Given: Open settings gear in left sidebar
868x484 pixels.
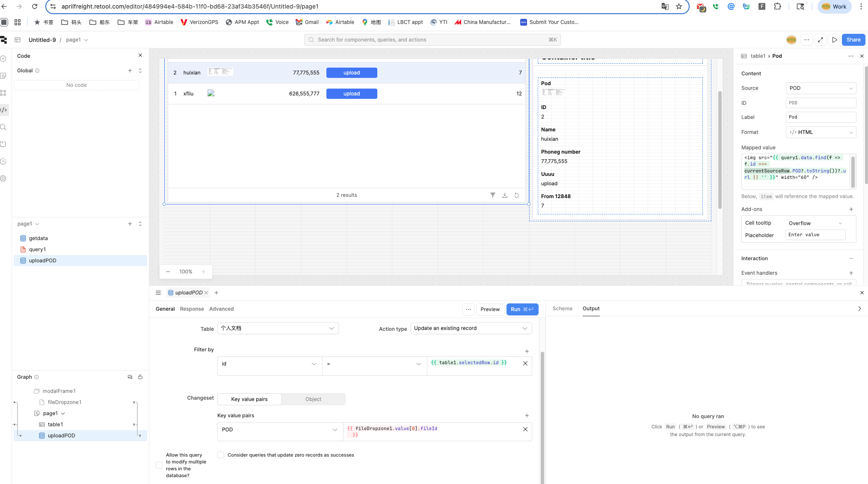Looking at the screenshot, I should 3,178.
